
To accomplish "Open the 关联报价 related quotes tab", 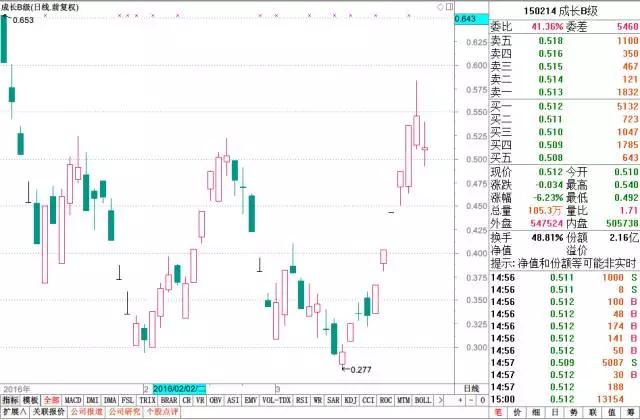I will [x=48, y=411].
